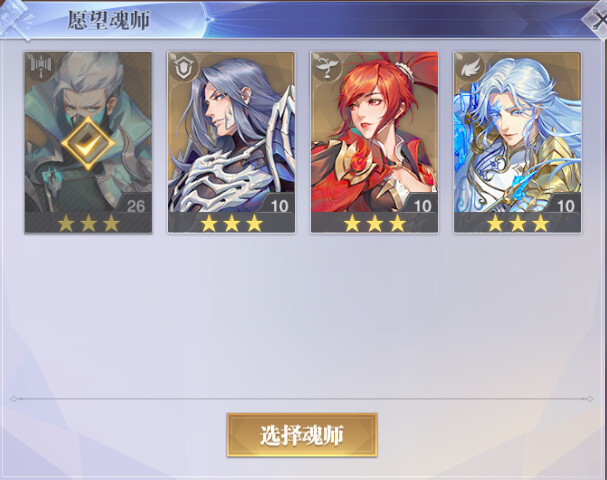607x480 pixels.
Task: Click the level 10 badge on the purple-haired card
Action: (x=279, y=206)
